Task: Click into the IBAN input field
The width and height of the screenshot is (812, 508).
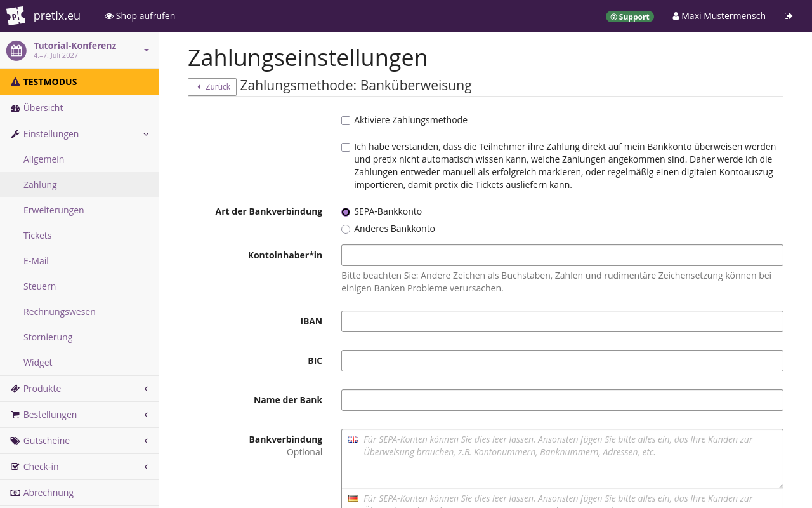Action: click(562, 321)
